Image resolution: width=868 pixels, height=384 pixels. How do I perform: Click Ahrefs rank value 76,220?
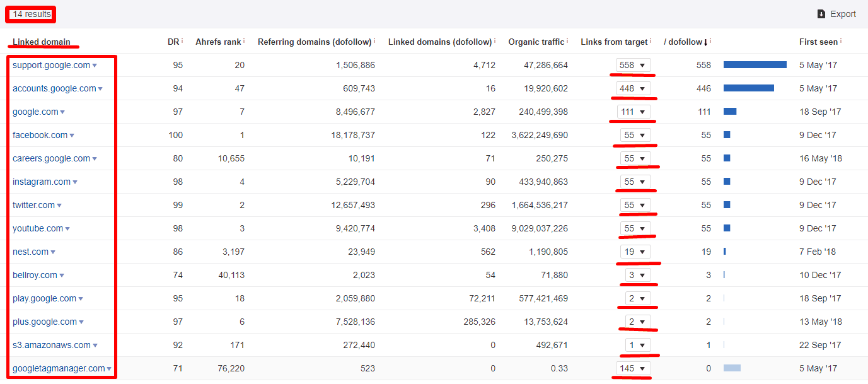(230, 368)
